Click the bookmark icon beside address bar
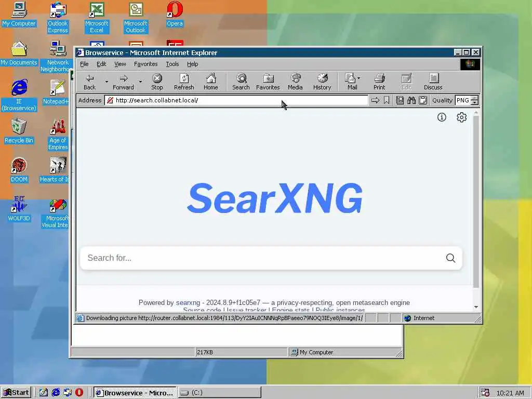The image size is (532, 399). [x=387, y=100]
